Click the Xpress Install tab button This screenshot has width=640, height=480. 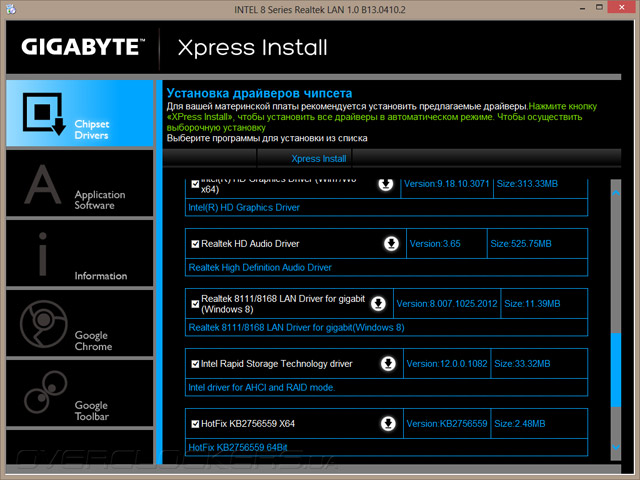[x=304, y=158]
